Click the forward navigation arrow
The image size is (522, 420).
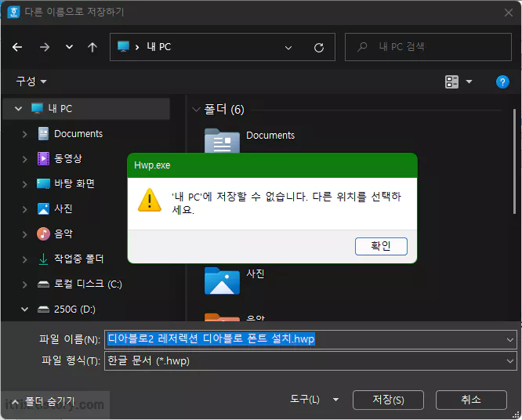(45, 47)
